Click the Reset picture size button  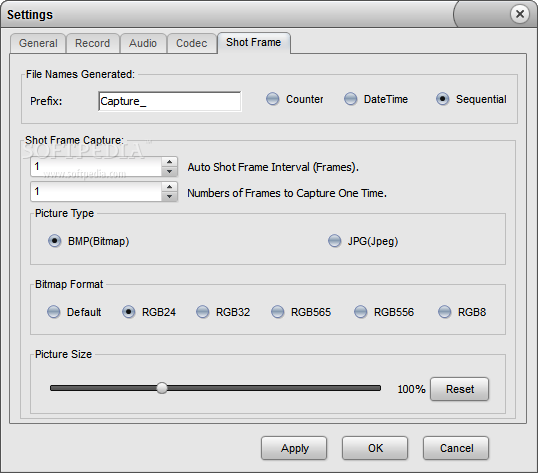(x=459, y=389)
